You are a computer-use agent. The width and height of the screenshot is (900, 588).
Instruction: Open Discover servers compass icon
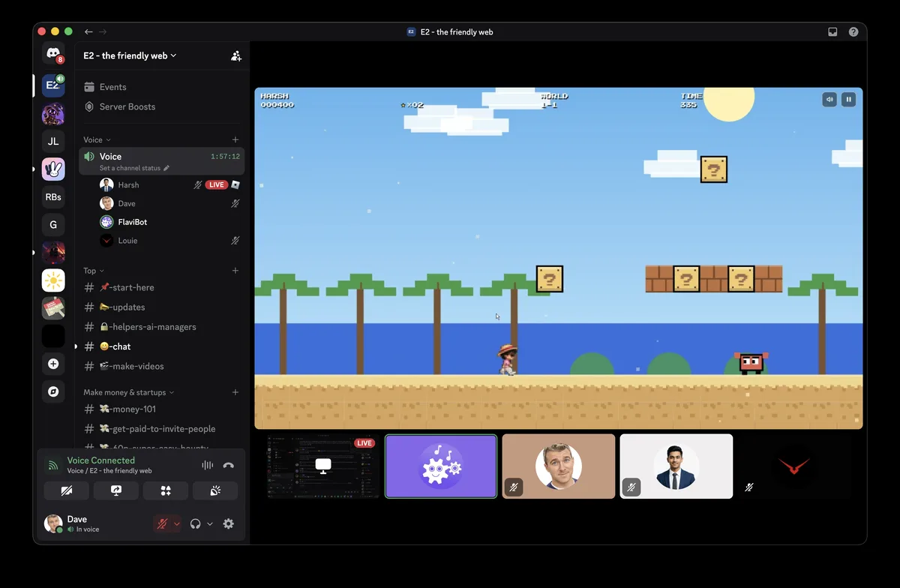point(53,391)
